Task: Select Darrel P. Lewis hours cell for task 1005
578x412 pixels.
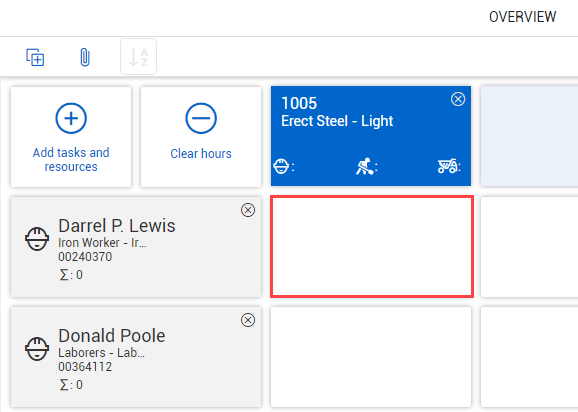Action: 372,247
